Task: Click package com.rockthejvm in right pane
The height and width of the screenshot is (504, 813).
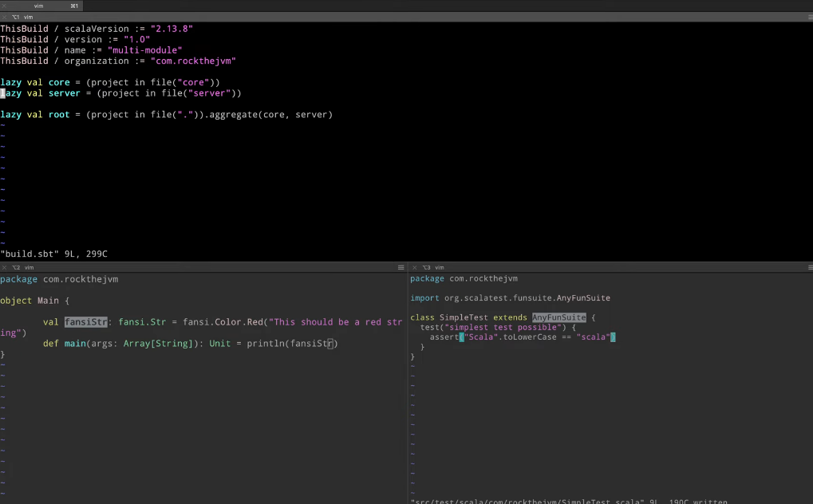Action: coord(464,278)
